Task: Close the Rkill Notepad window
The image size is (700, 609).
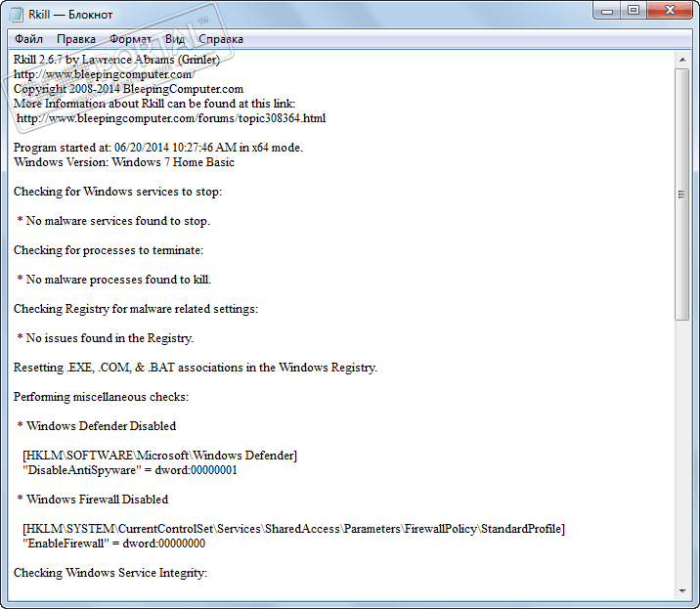Action: [x=670, y=11]
